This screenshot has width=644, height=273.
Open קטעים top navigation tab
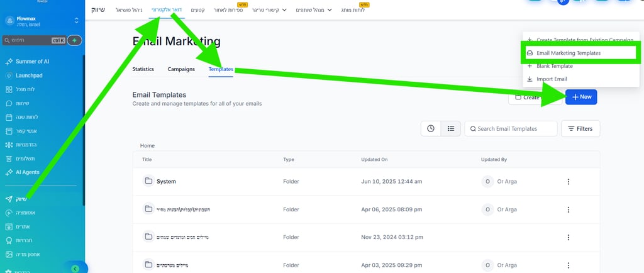coord(199,10)
